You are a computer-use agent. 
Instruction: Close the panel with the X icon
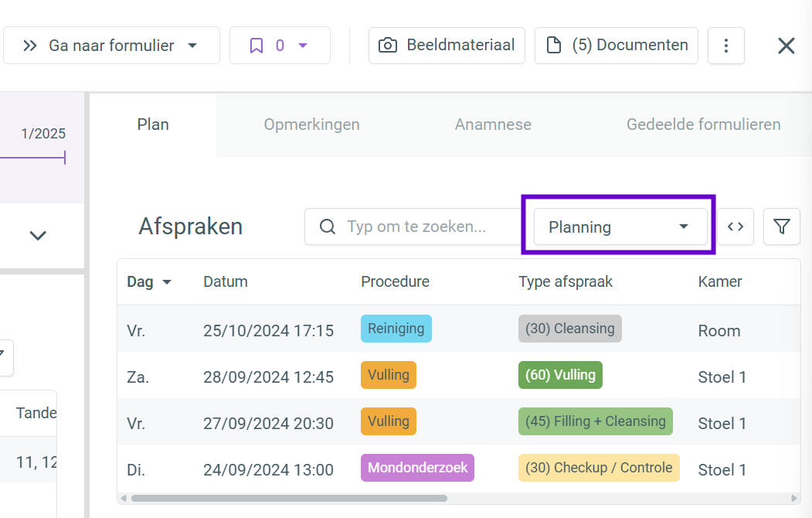pos(786,46)
